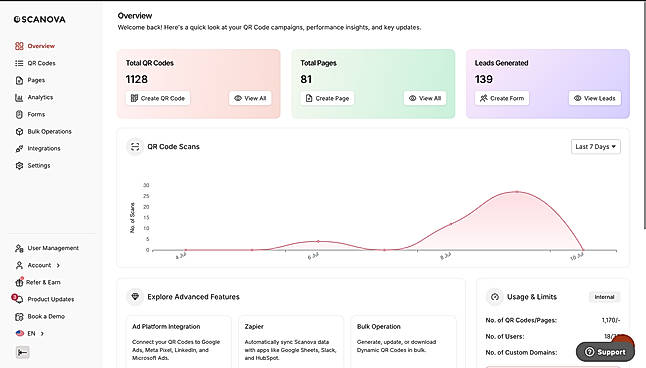Open the Zapier feature card
646x368 pixels.
(291, 342)
